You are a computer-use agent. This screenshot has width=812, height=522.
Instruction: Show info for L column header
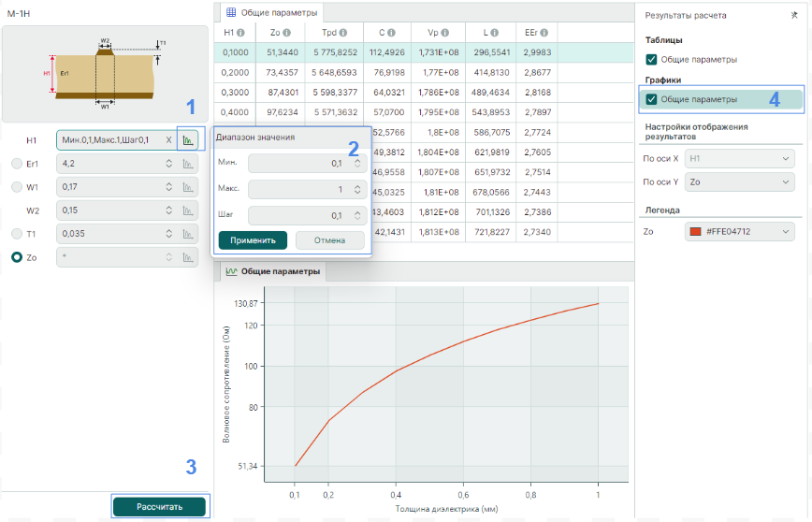point(495,33)
